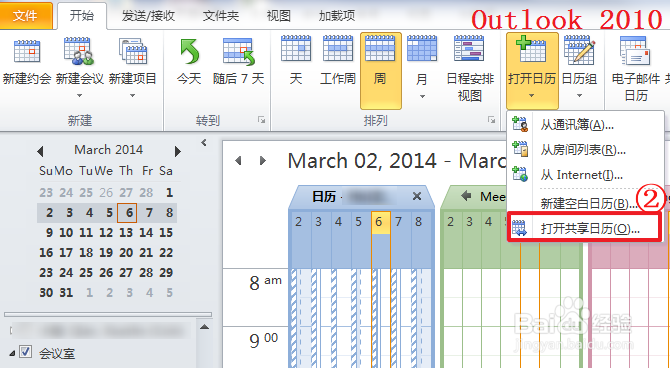Expand New Items dropdown arrow
This screenshot has height=368, width=670.
click(x=132, y=96)
